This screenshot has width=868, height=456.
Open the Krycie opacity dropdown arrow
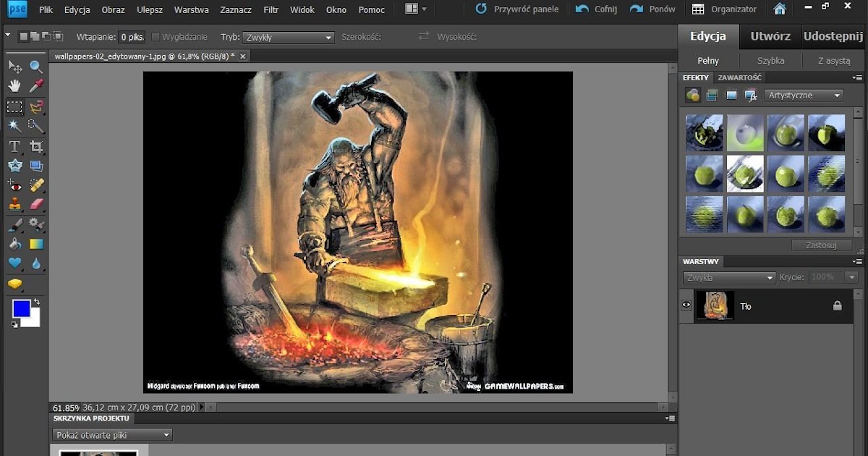click(x=851, y=277)
